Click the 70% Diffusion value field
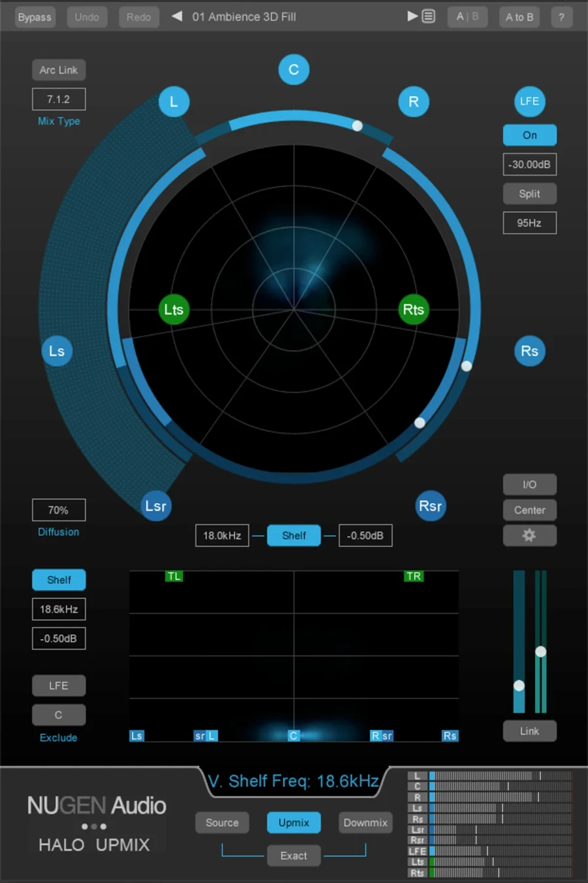This screenshot has height=883, width=588. (x=59, y=510)
